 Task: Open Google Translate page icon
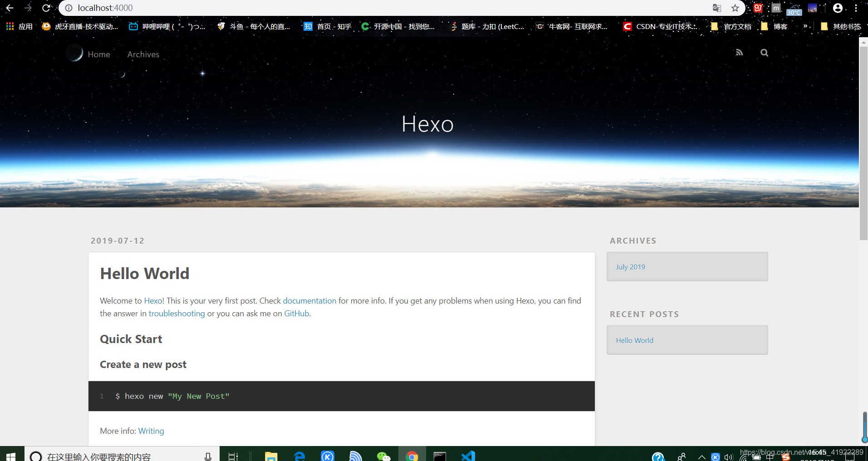(717, 8)
